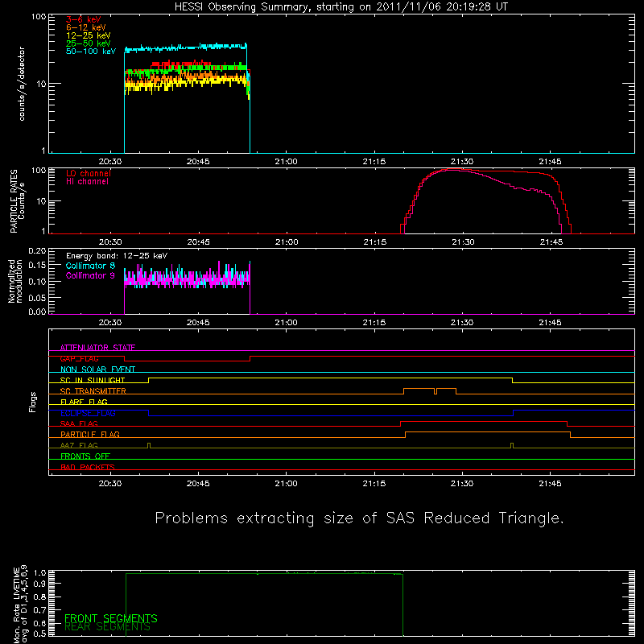Click the 'HESSI Observing Summary' plot title

pos(341,7)
